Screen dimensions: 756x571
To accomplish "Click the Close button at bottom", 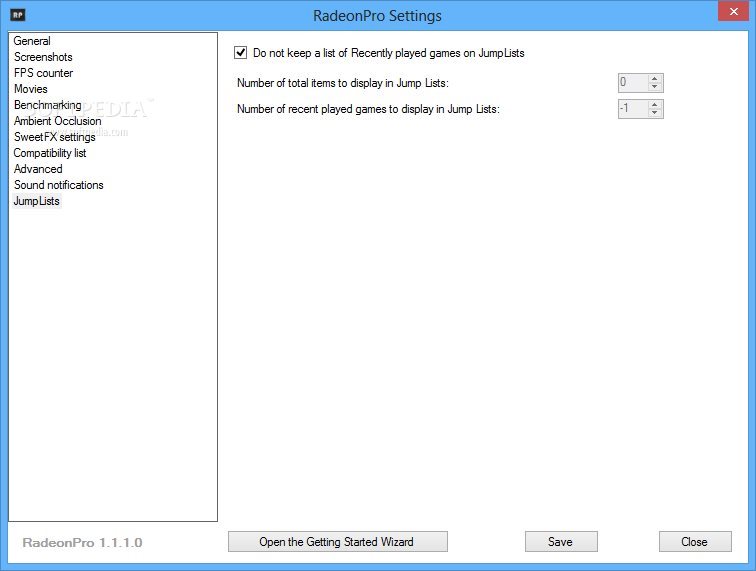I will (x=695, y=542).
